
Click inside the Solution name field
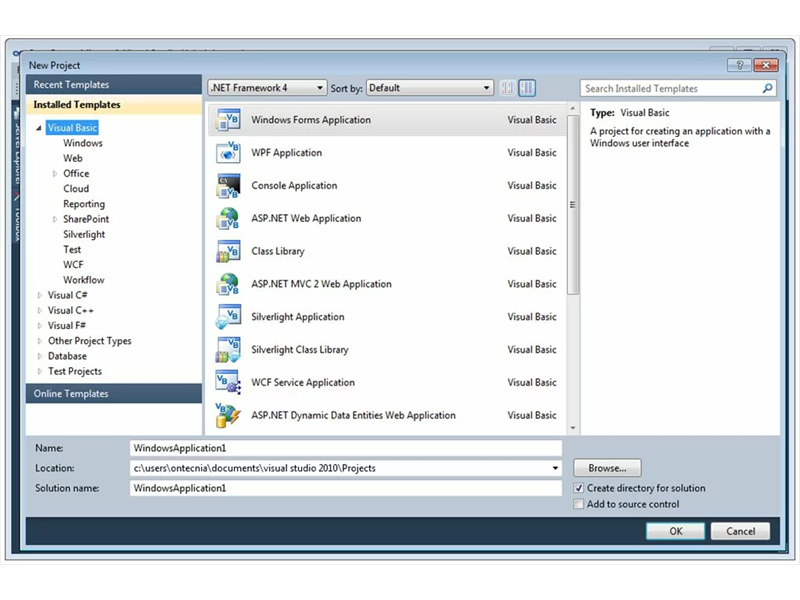pyautogui.click(x=346, y=488)
